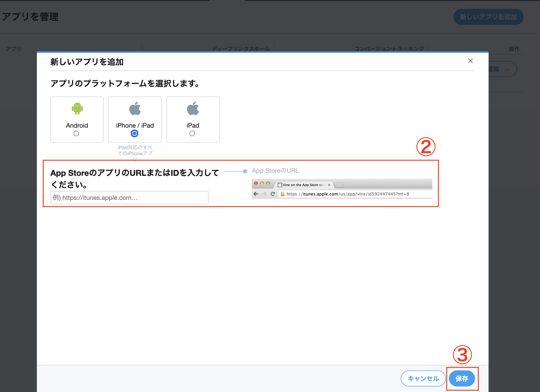Screen dimensions: 540x392
Task: Click the Apple logo on the iPad card
Action: [193, 108]
